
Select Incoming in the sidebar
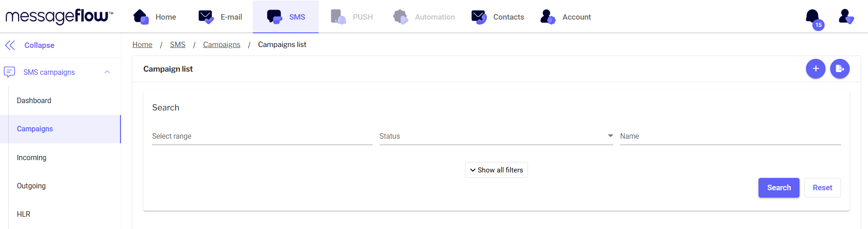[x=31, y=157]
